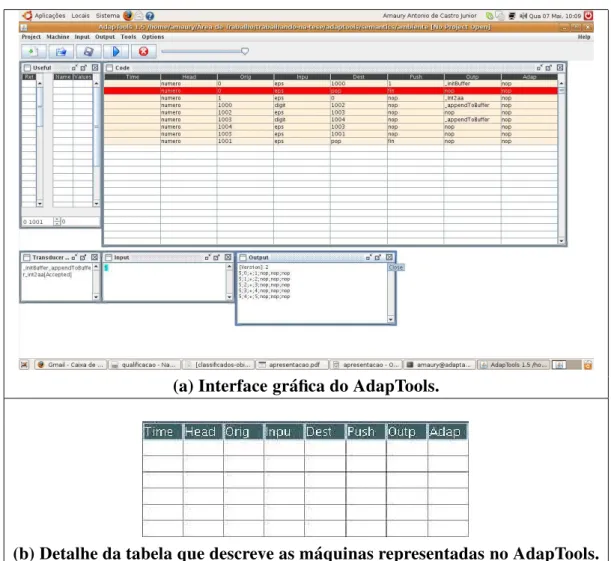Screen dimensions: 611x561
Task: Open Project menu
Action: [31, 37]
